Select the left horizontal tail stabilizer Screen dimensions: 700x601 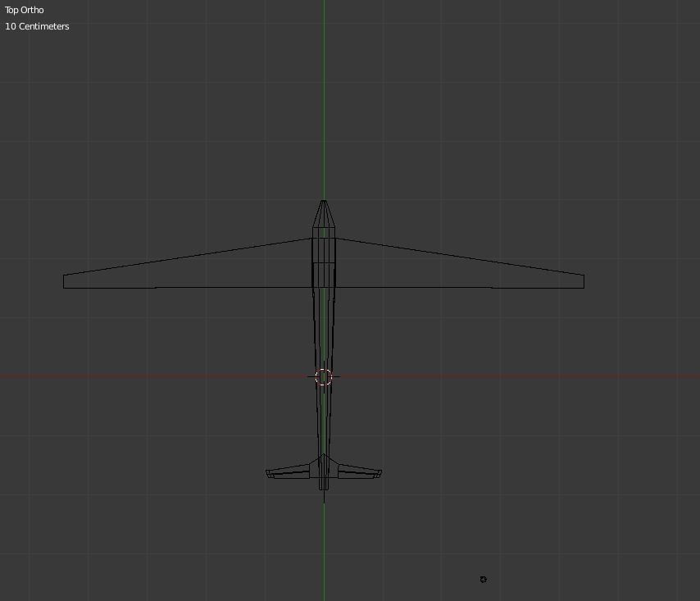pyautogui.click(x=288, y=471)
